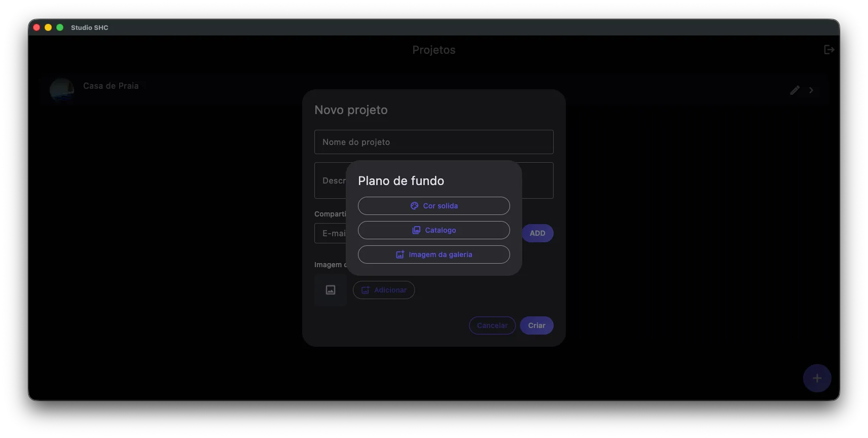This screenshot has height=438, width=868.
Task: Focus the description text area
Action: (x=433, y=180)
